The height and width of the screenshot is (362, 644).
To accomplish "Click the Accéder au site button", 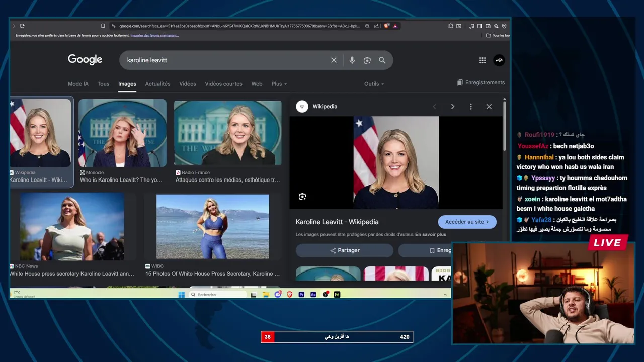I will tap(467, 222).
